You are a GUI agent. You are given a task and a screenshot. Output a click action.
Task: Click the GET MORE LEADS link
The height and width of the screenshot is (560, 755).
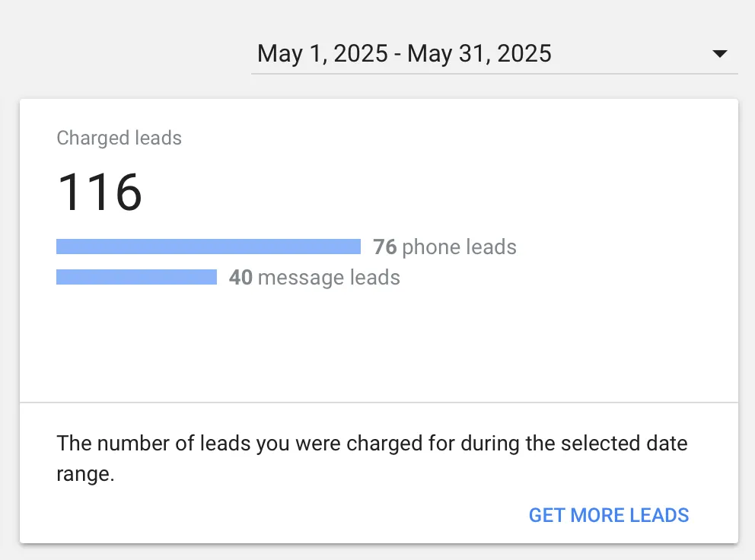[x=608, y=515]
